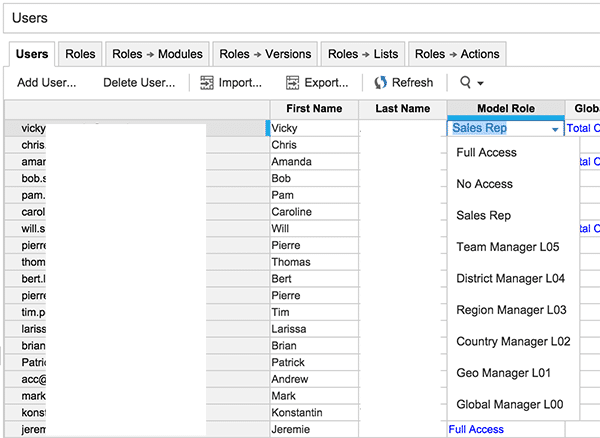Click the Import icon in toolbar
Screen dimensions: 600x438
[x=208, y=83]
